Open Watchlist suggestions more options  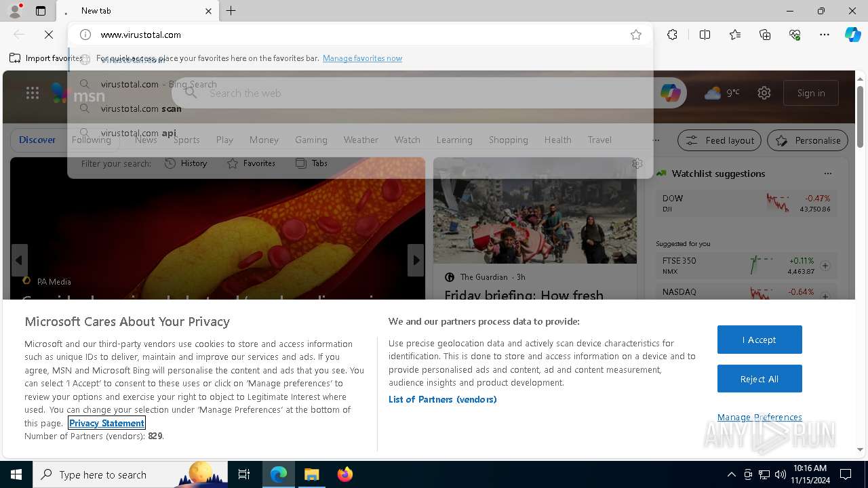(x=827, y=174)
